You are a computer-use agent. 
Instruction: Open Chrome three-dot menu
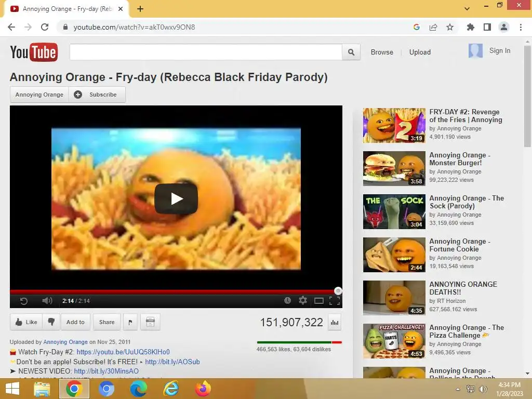(521, 27)
